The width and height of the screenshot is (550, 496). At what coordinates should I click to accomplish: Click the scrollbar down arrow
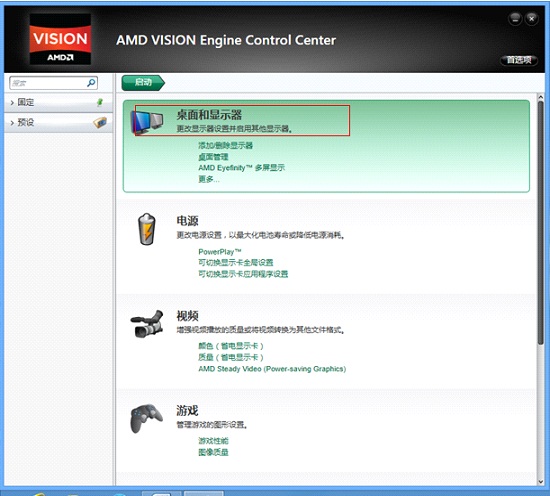(541, 482)
